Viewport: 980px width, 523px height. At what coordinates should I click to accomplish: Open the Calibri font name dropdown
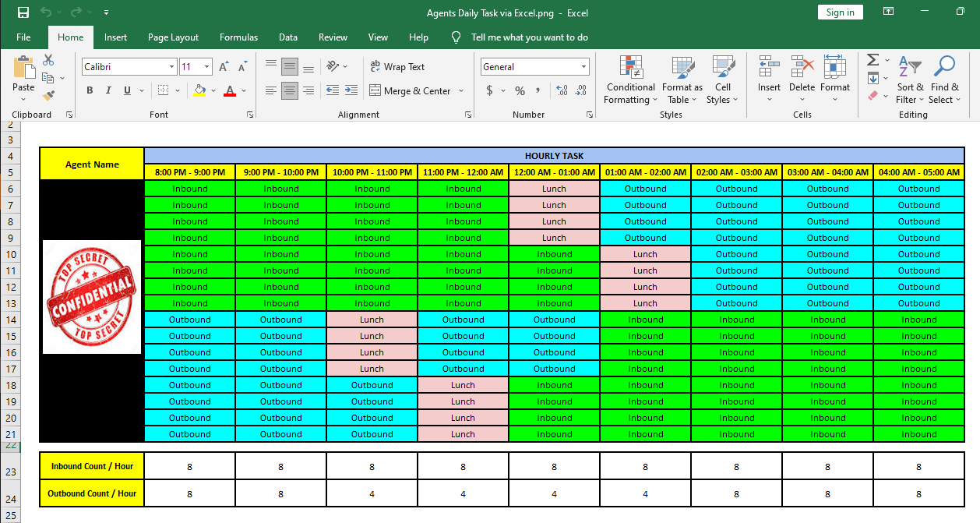click(171, 67)
